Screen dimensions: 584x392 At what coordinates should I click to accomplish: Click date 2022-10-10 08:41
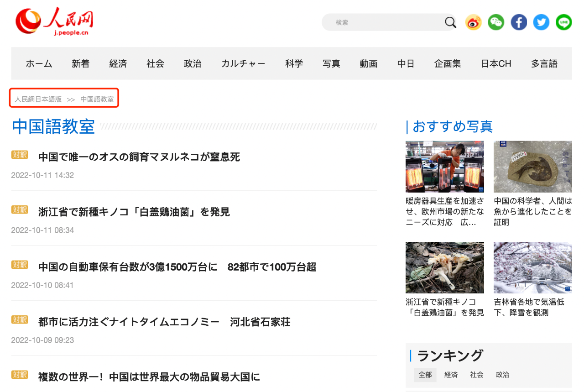pos(42,285)
